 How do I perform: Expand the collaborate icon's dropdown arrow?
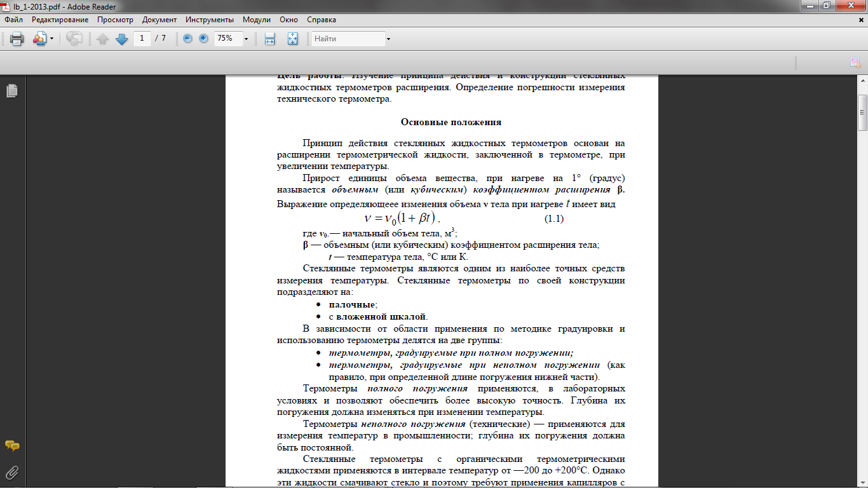51,39
